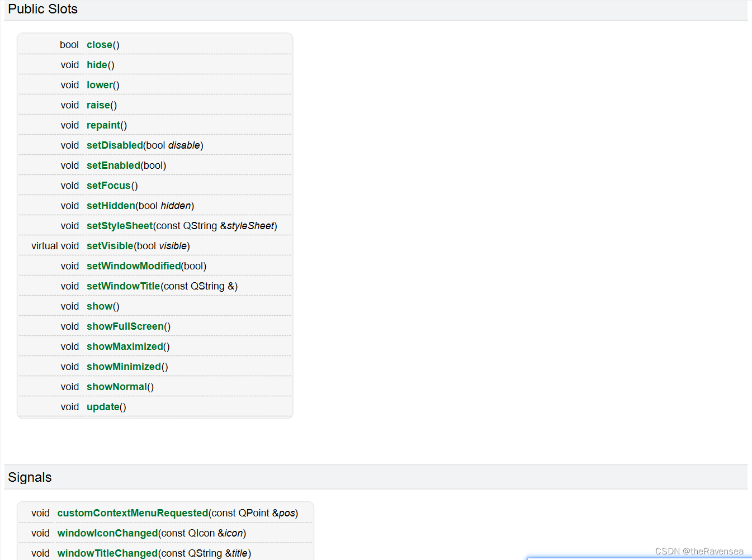Image resolution: width=752 pixels, height=560 pixels.
Task: Click the 'disable' parameter name
Action: (x=184, y=145)
